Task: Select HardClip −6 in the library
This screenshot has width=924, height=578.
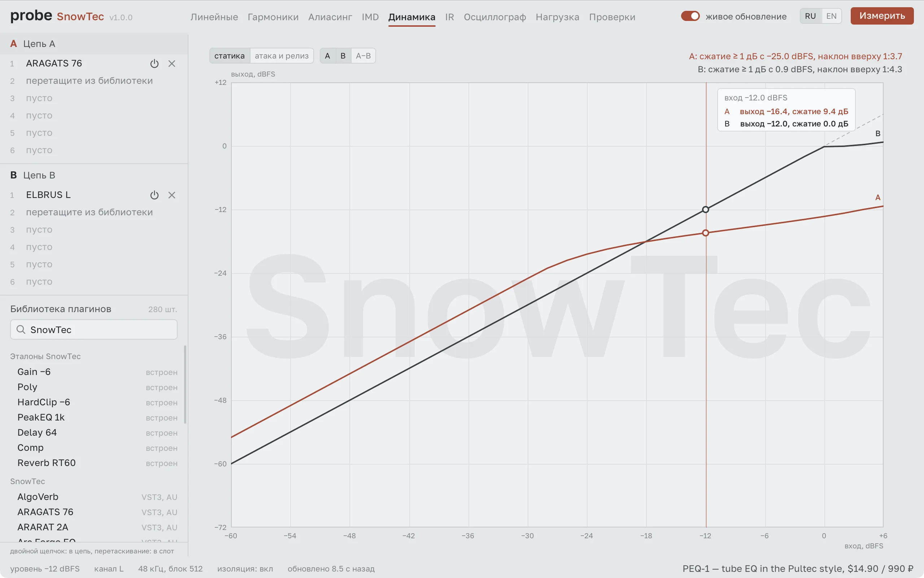Action: (x=93, y=402)
